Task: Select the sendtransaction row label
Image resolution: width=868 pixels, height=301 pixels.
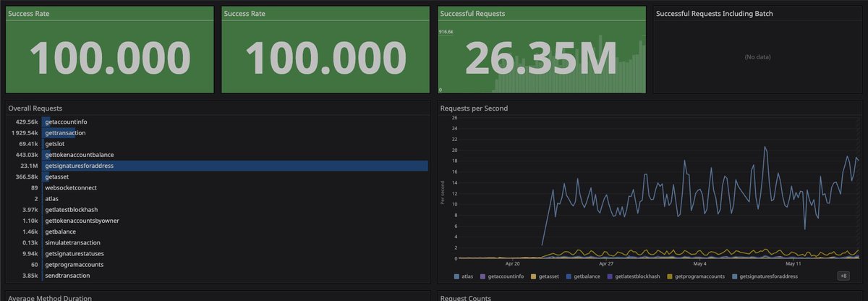Action: (x=67, y=276)
